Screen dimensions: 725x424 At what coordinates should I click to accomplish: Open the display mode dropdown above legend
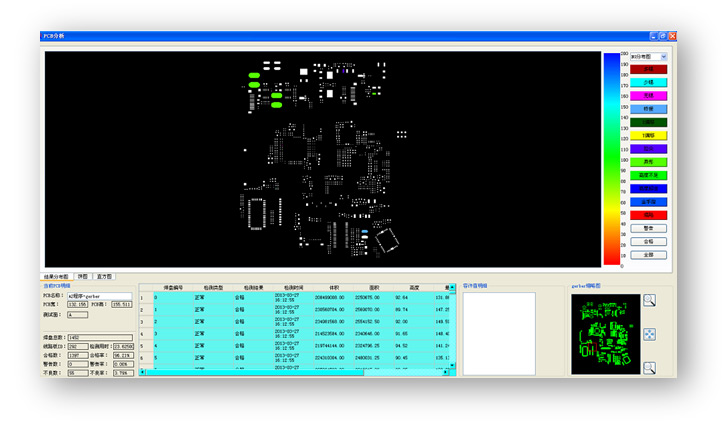pyautogui.click(x=648, y=57)
